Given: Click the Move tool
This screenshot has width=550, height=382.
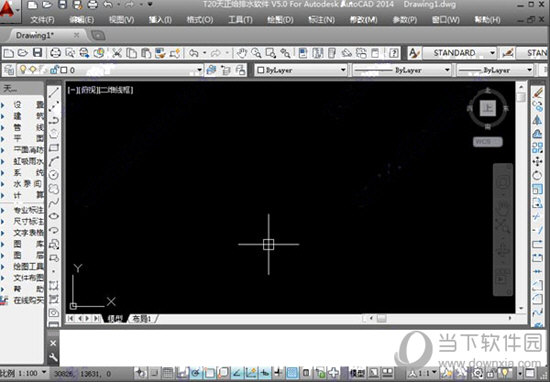Looking at the screenshot, I should click(537, 161).
